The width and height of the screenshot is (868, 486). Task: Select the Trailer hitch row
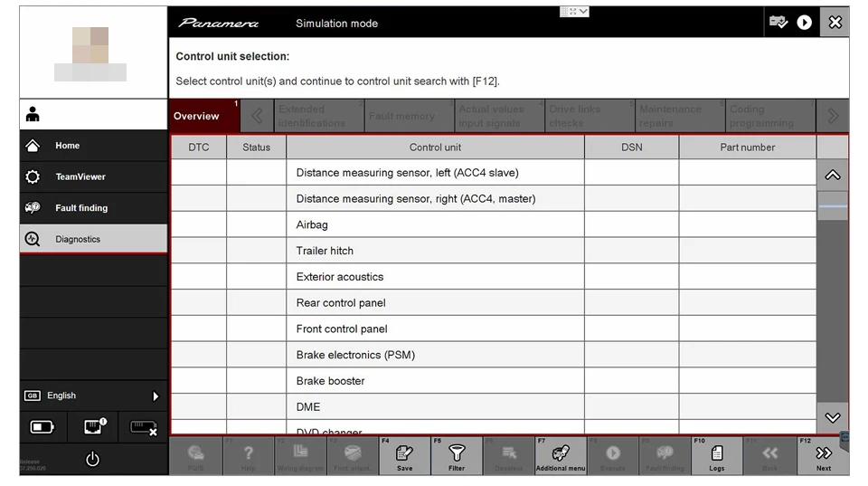494,251
